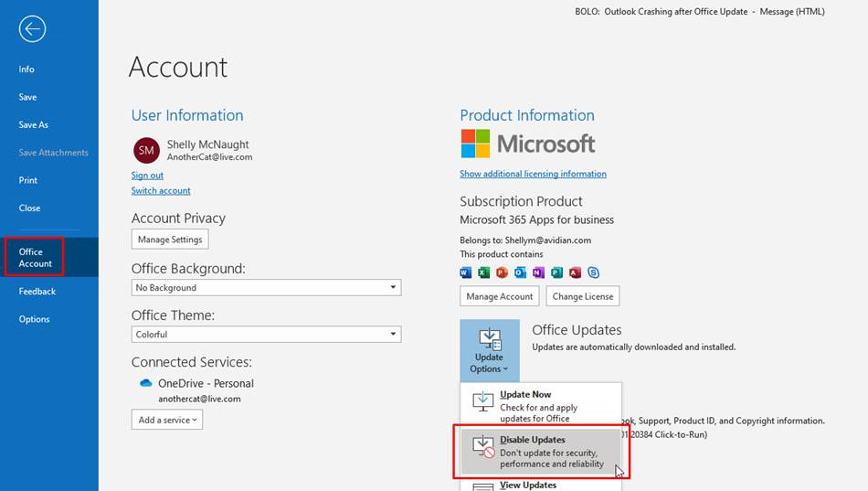Choose Disable Updates from the menu
This screenshot has height=491, width=868.
[540, 451]
